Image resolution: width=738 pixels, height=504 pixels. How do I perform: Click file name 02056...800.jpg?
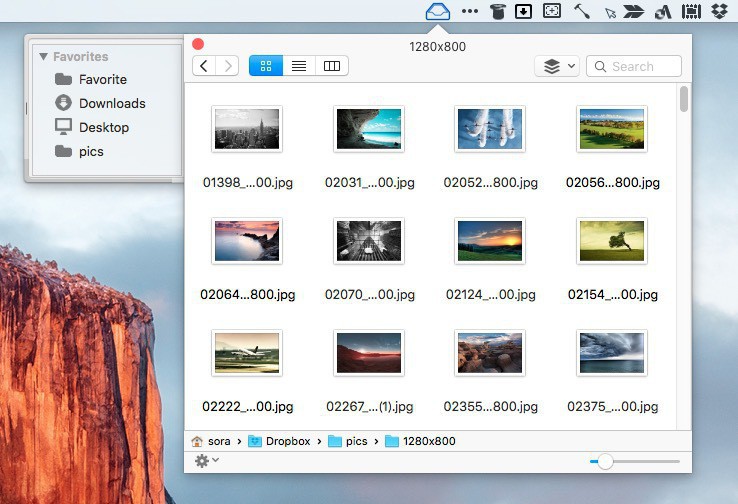point(612,183)
